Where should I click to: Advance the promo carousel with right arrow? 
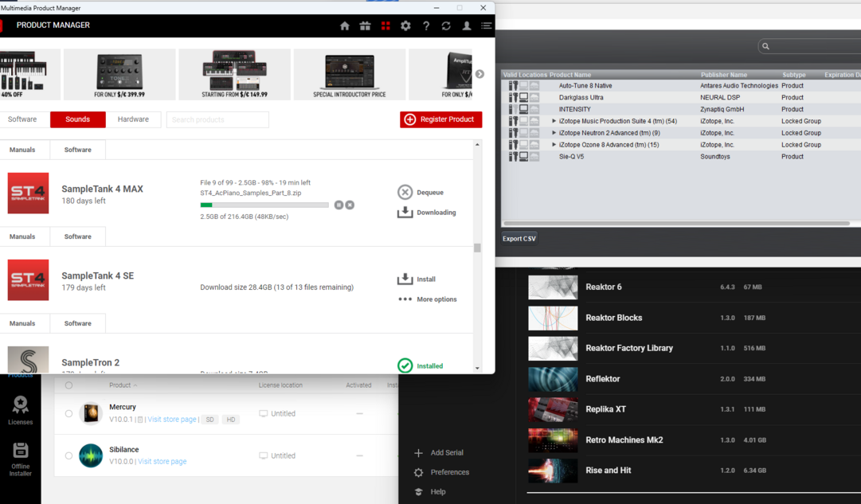pos(479,74)
